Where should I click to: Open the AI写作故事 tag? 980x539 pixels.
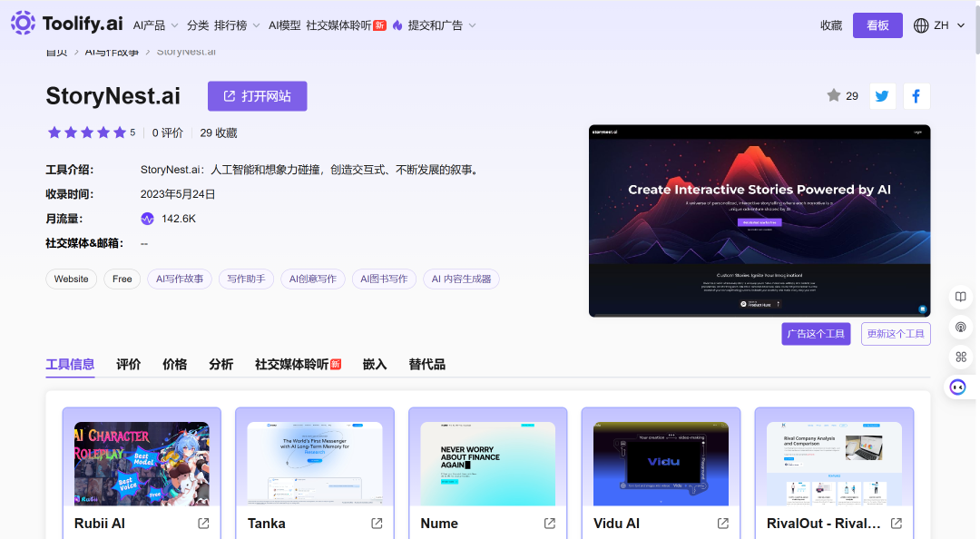tap(180, 279)
